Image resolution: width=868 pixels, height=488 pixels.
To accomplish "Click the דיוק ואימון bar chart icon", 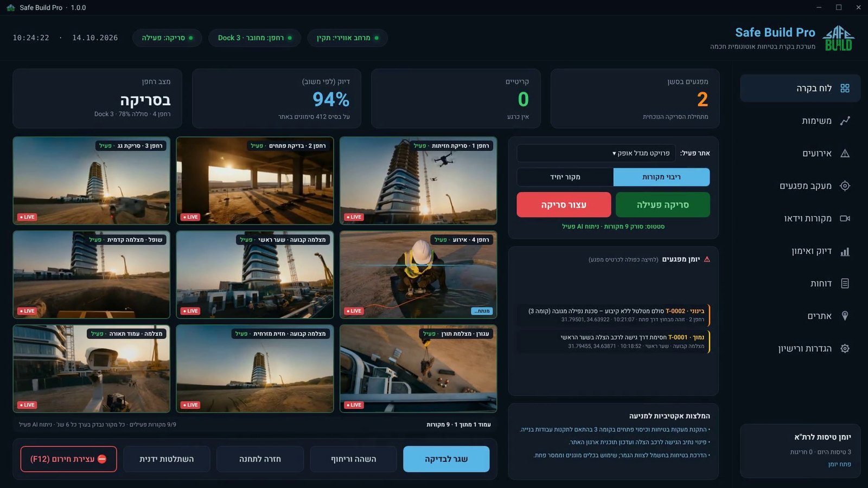I will [x=845, y=251].
